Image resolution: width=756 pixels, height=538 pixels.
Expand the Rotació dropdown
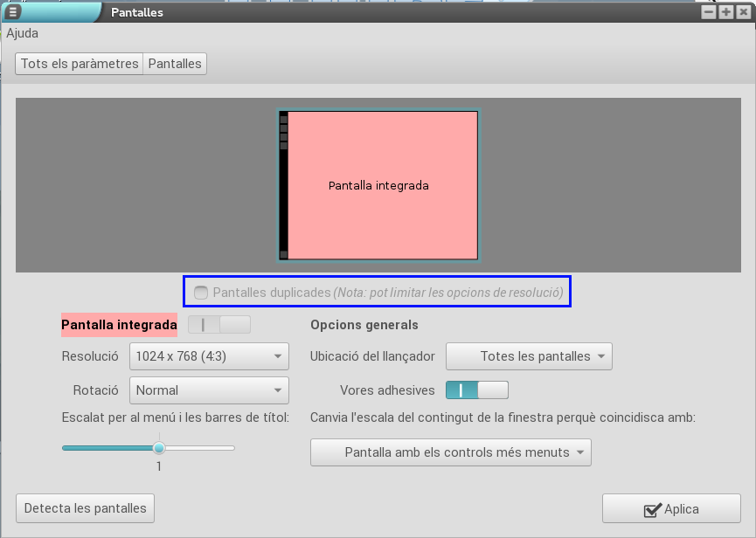pos(209,390)
